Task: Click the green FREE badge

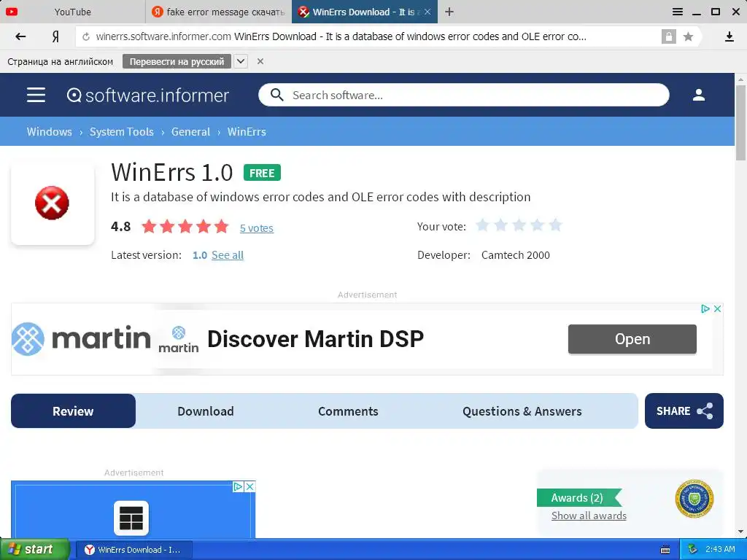Action: coord(262,173)
